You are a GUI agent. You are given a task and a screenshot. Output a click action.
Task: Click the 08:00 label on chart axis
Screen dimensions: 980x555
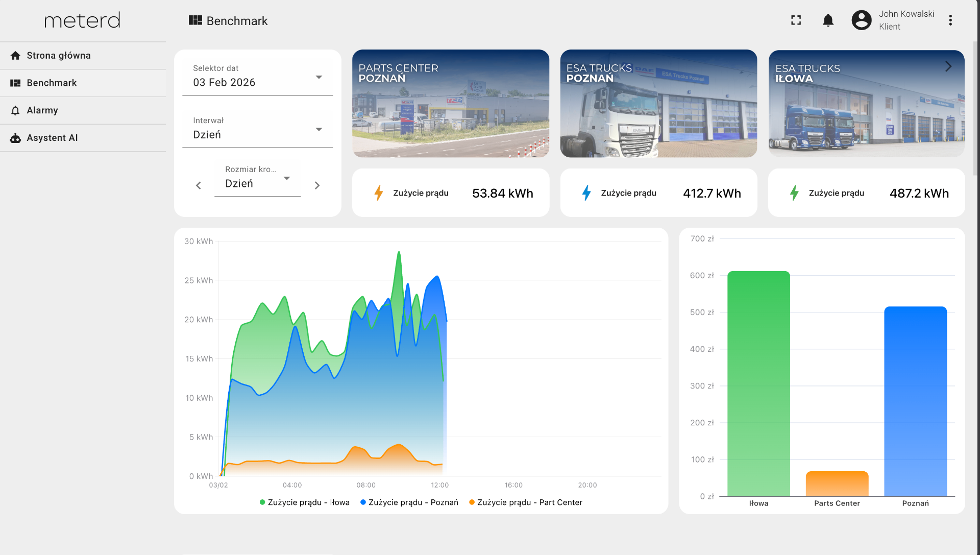click(x=366, y=485)
